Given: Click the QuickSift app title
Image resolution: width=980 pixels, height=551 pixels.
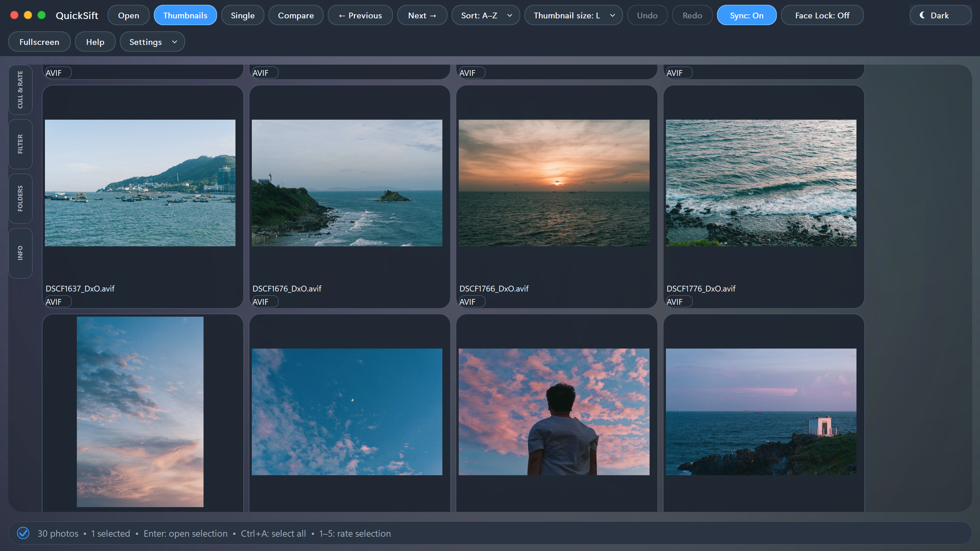Looking at the screenshot, I should tap(77, 15).
